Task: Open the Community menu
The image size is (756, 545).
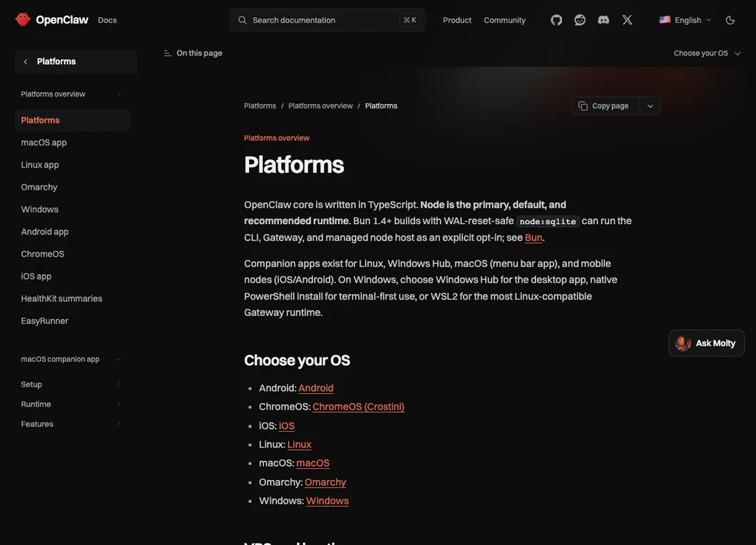Action: tap(504, 20)
